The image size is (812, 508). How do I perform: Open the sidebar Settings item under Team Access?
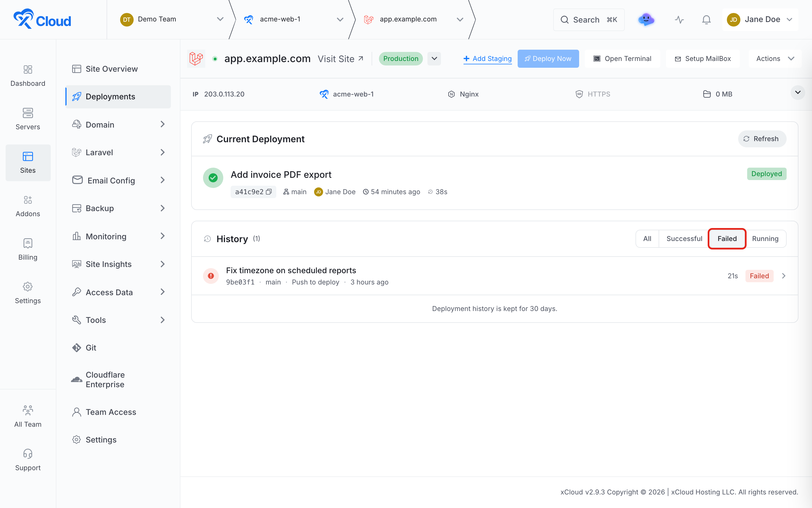point(118,439)
